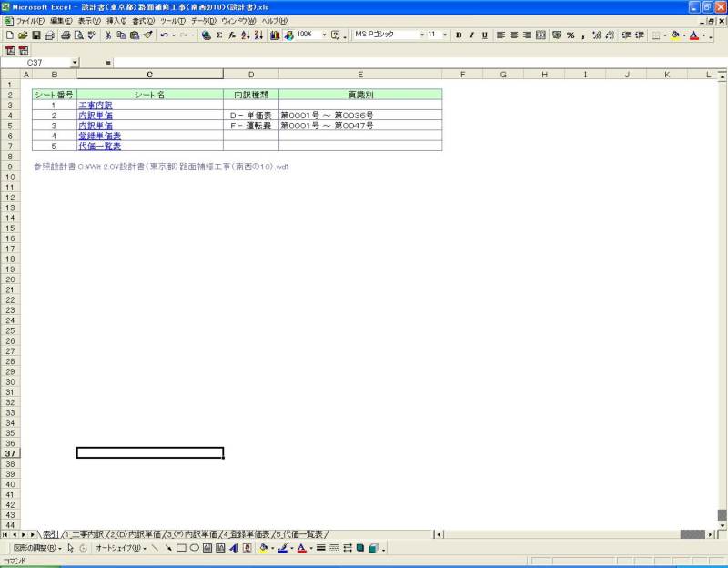Open 編集(E) menu
Screen dimensions: 728x568
point(61,21)
